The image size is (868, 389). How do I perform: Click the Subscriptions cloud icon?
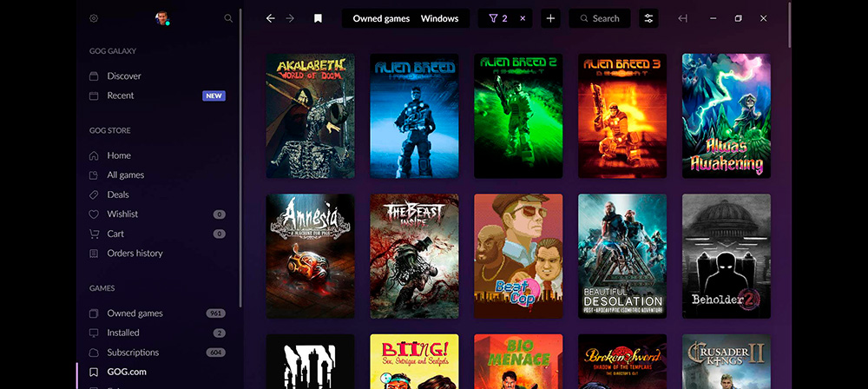point(94,353)
